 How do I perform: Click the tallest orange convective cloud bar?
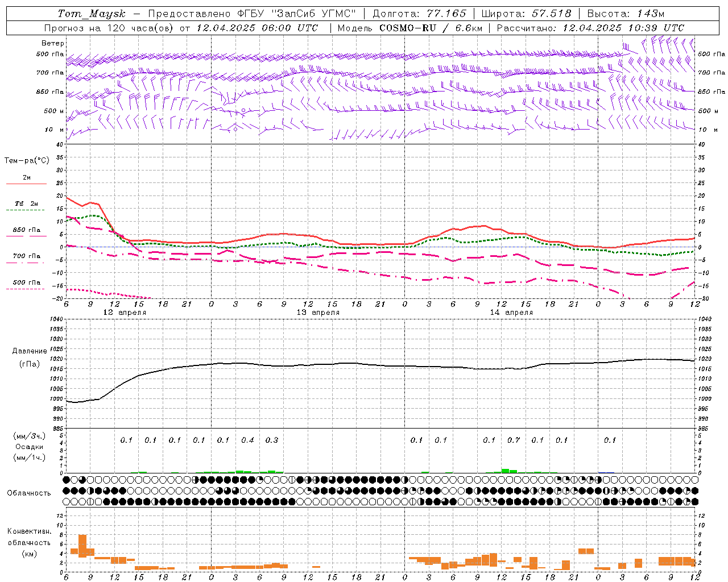click(82, 546)
